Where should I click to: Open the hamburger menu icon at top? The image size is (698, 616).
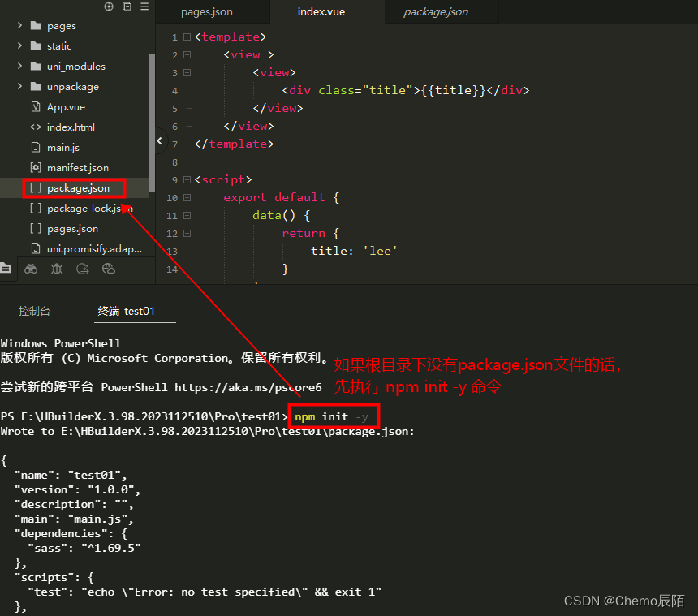[x=144, y=6]
